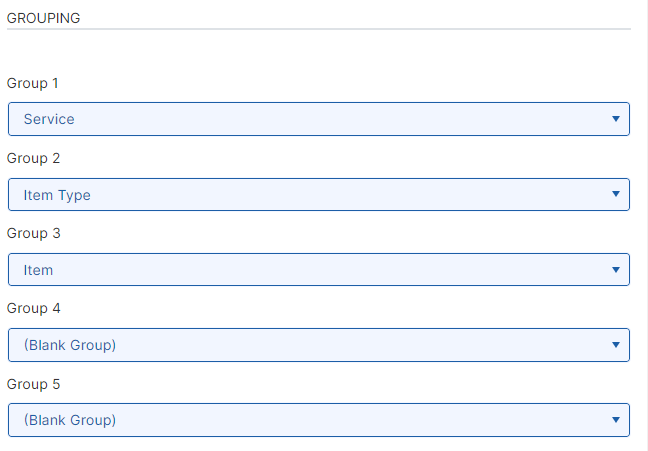Click the '(Blank Group)' text under Group 5
Image resolution: width=648 pixels, height=451 pixels.
point(70,420)
